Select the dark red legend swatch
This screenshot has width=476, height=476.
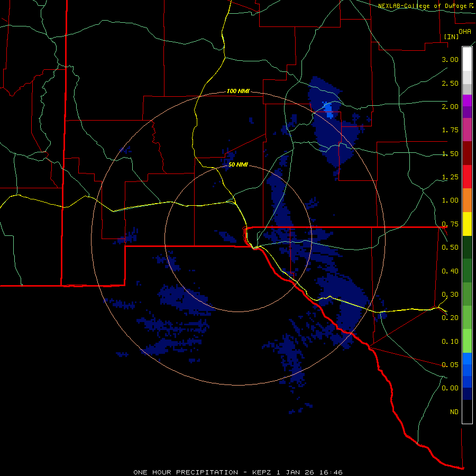click(467, 153)
